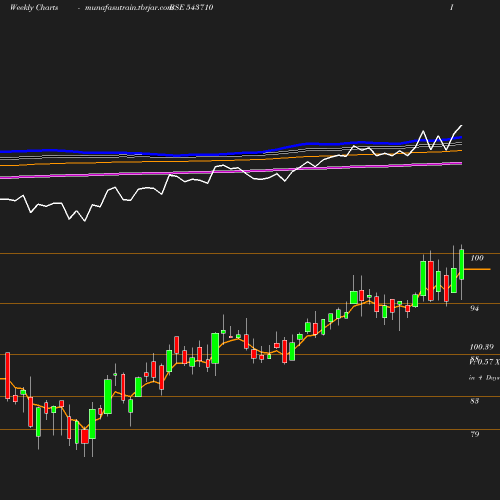
Task: Click the 'Weekly Charts' title text
Action: click(x=34, y=8)
